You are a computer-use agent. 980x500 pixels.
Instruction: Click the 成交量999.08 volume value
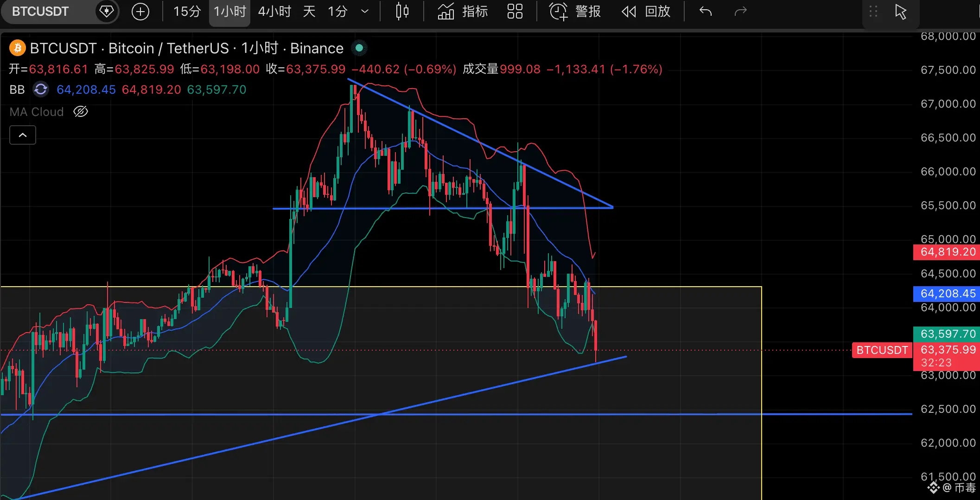tap(502, 69)
